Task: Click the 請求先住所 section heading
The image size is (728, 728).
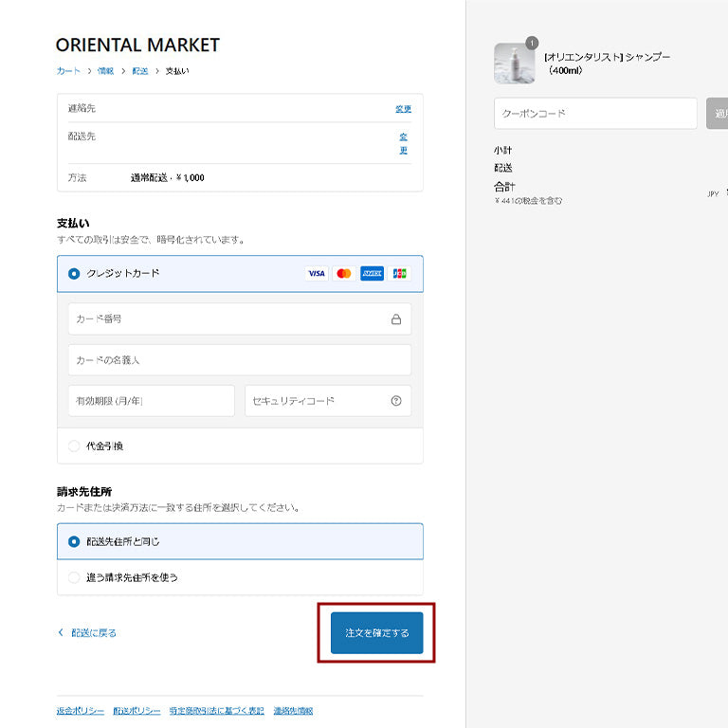Action: click(x=84, y=492)
